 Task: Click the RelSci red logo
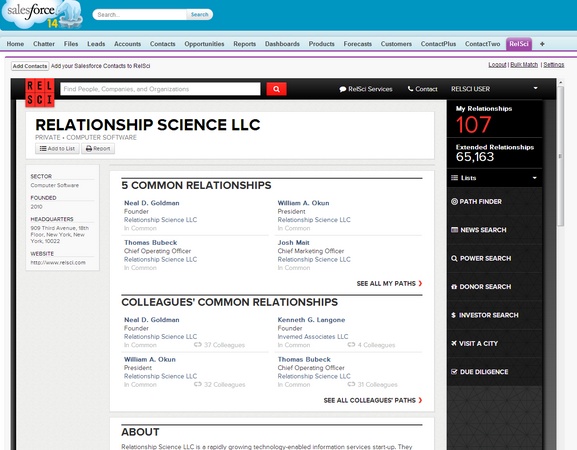40,93
